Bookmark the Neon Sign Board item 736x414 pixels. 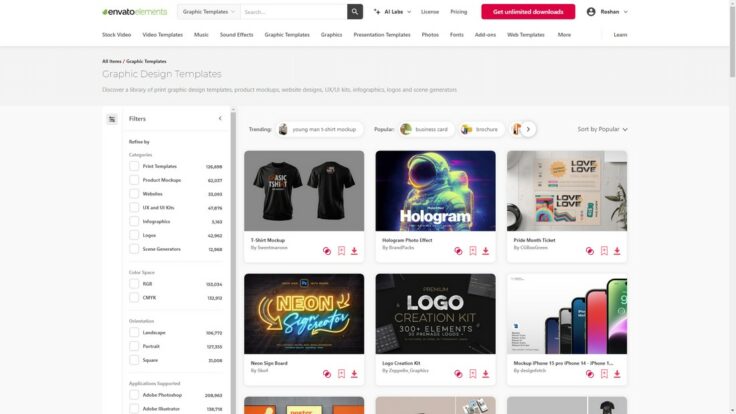[341, 374]
